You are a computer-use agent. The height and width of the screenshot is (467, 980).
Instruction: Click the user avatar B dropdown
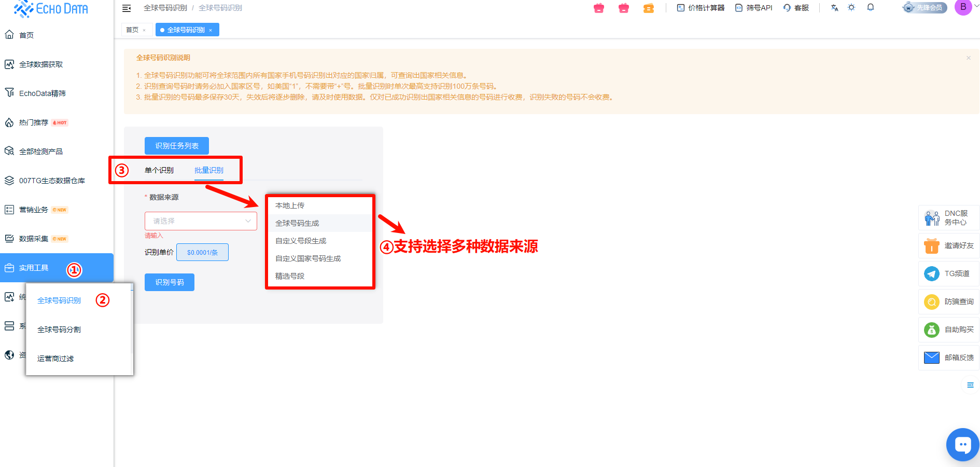(964, 8)
